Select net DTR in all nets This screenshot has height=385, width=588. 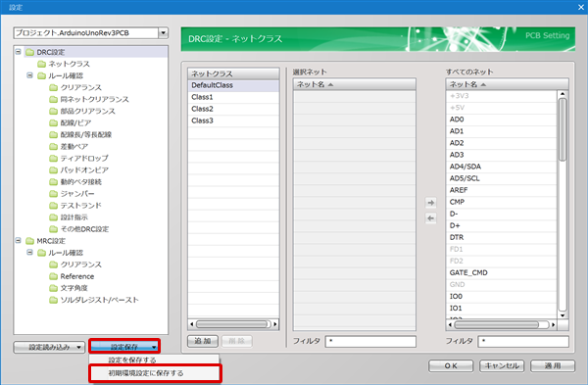pyautogui.click(x=502, y=238)
